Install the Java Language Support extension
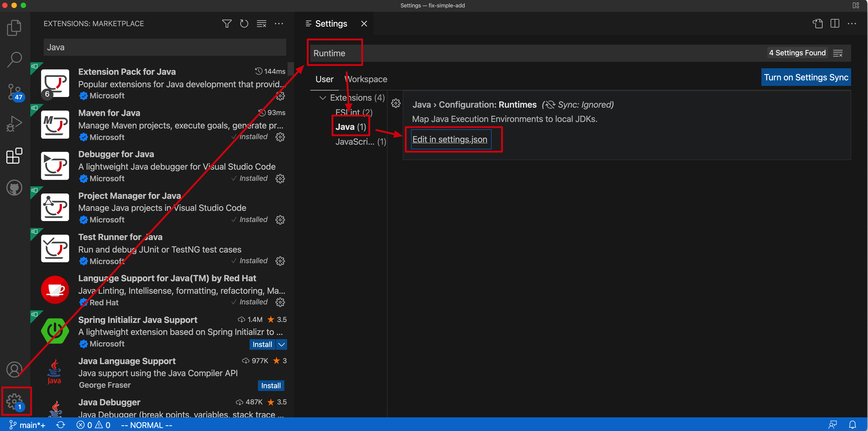Image resolution: width=868 pixels, height=431 pixels. pos(271,385)
